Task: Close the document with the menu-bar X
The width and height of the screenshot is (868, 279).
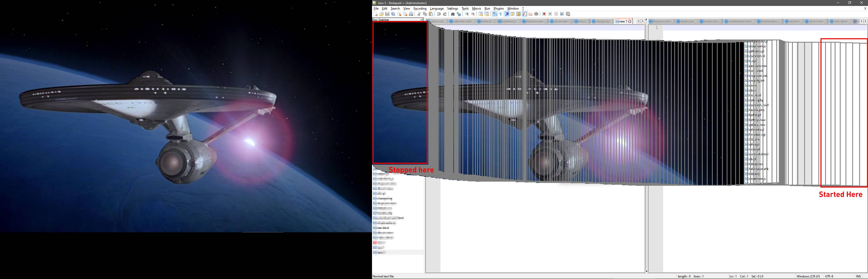Action: 865,9
